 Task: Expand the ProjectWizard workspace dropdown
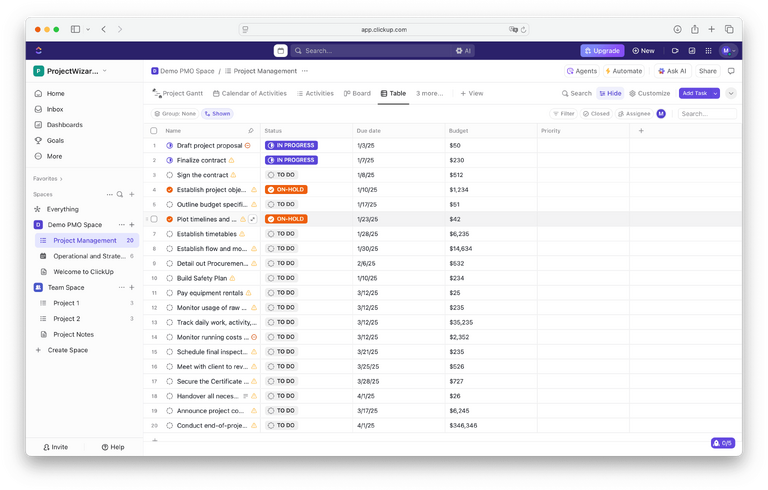(104, 71)
